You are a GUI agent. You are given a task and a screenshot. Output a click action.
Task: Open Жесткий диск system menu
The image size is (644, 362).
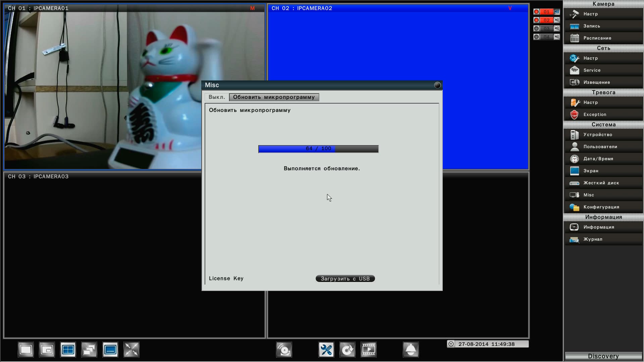[x=601, y=183]
